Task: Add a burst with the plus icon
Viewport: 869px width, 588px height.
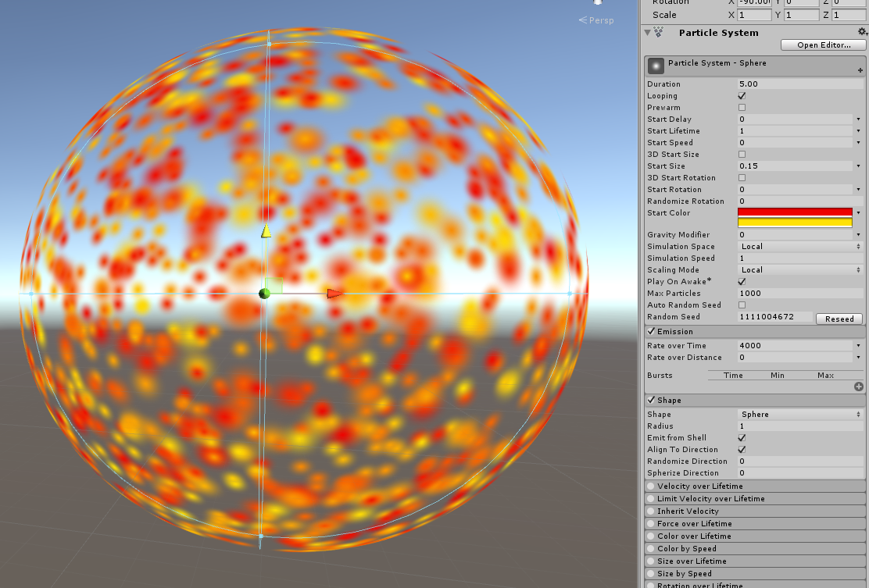Action: [x=859, y=387]
